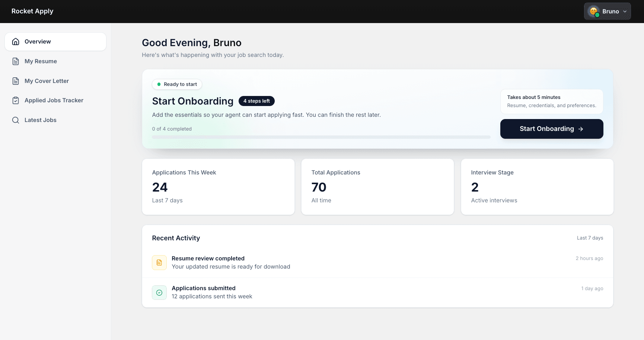Click the 4 steps left pill
The height and width of the screenshot is (340, 644).
[256, 101]
